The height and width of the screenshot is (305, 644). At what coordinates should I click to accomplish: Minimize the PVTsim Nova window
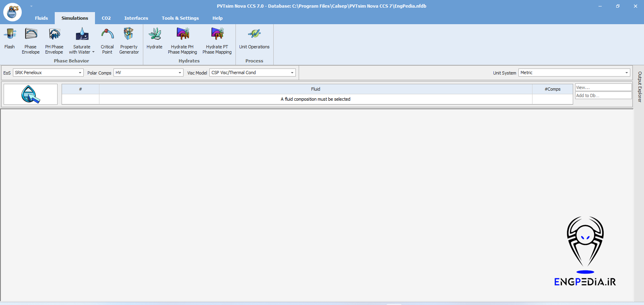point(600,6)
